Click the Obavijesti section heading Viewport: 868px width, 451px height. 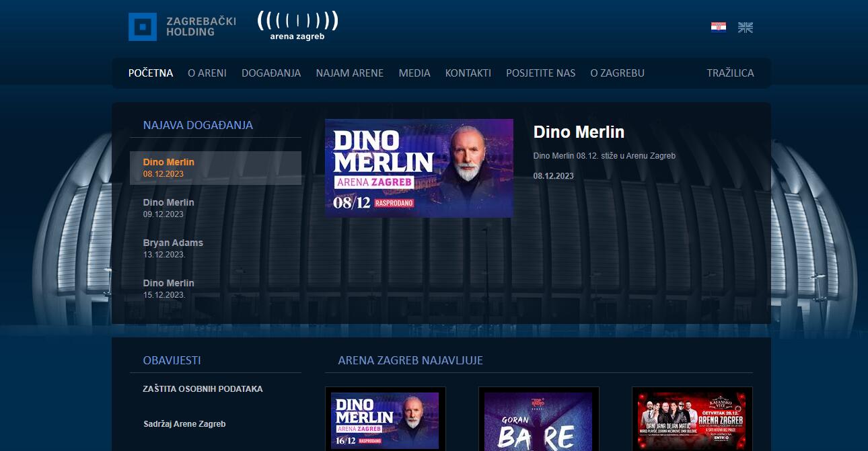pyautogui.click(x=172, y=360)
